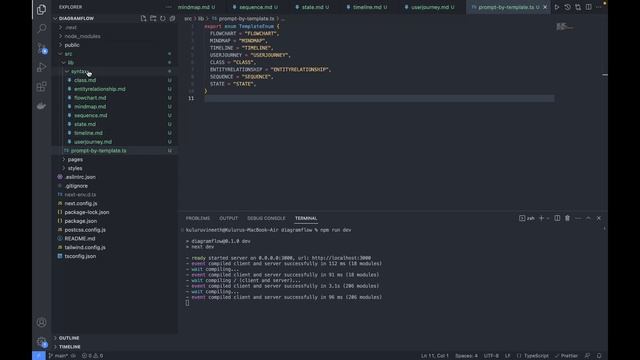Collapse all folders in Explorer
Viewport: 640px width, 360px height.
172,18
